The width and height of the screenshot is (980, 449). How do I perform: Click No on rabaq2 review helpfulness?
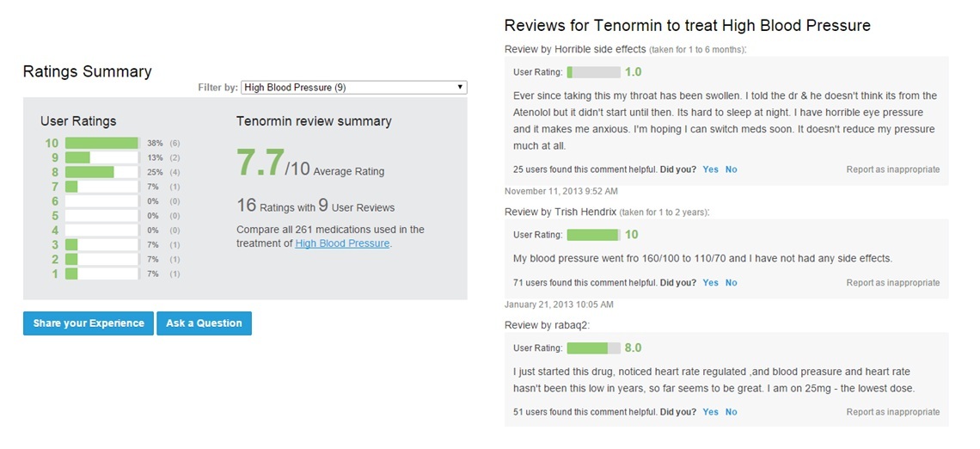pyautogui.click(x=731, y=412)
